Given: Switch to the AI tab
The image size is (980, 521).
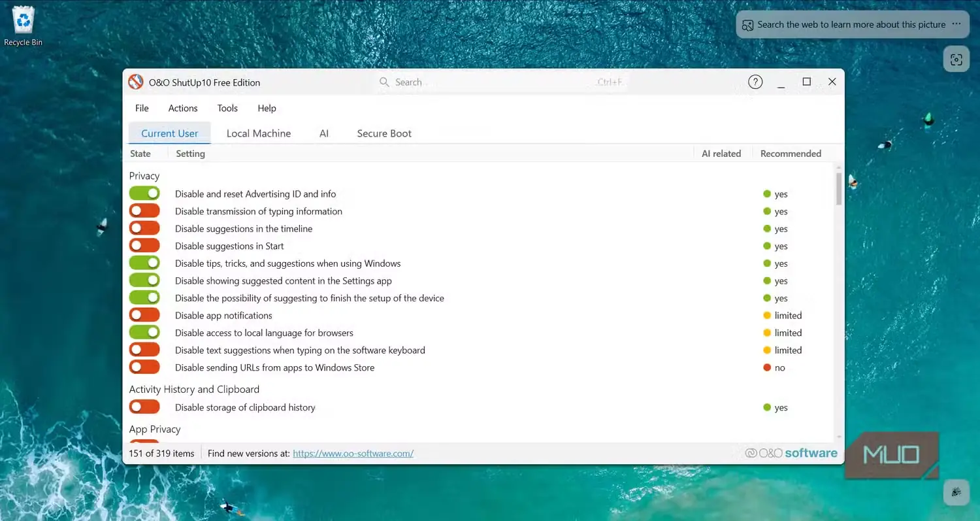Looking at the screenshot, I should [324, 133].
